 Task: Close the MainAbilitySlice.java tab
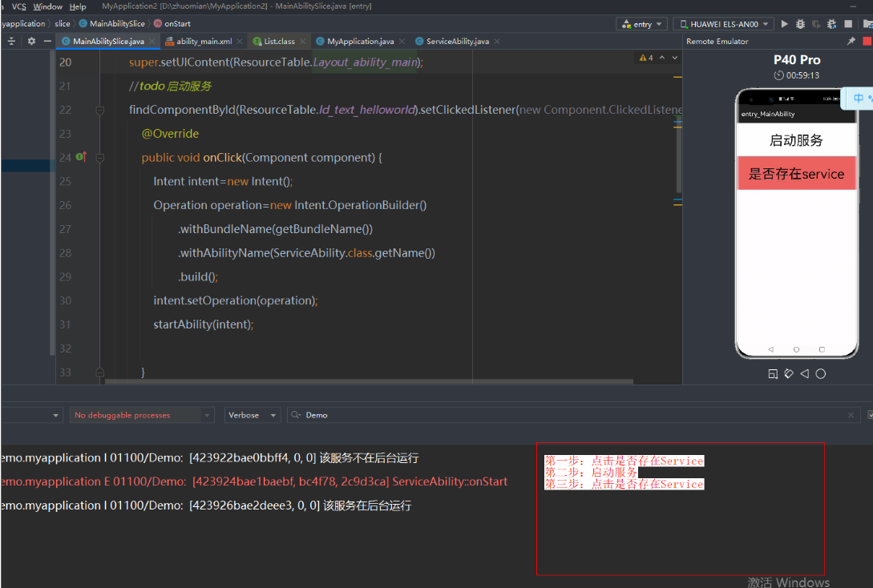pos(152,41)
